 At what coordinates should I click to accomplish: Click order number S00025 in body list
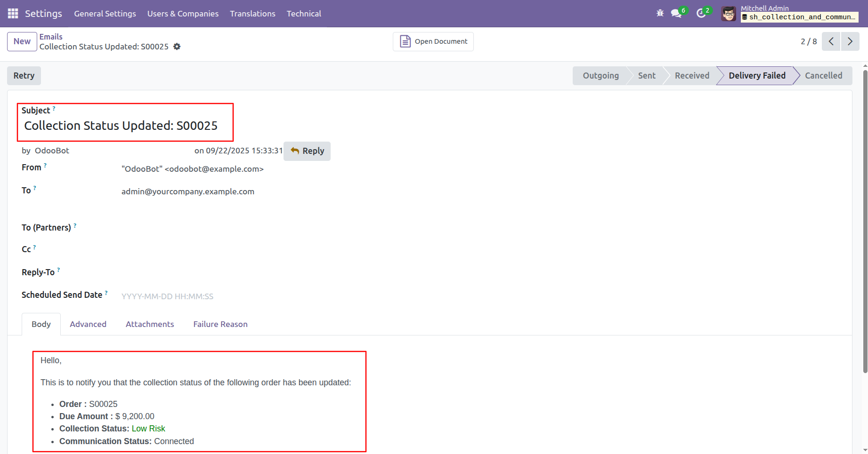[x=103, y=404]
